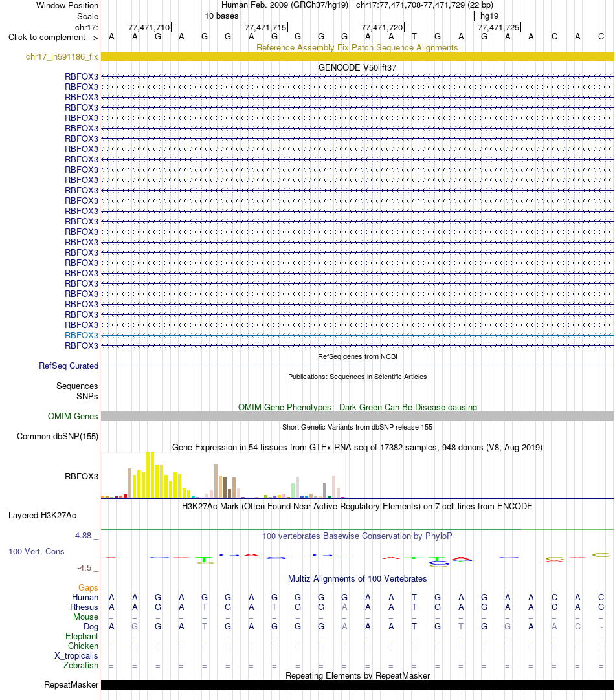Click the black RepeatMasker element bar
Viewport: 615px width, 700px height.
(x=358, y=685)
